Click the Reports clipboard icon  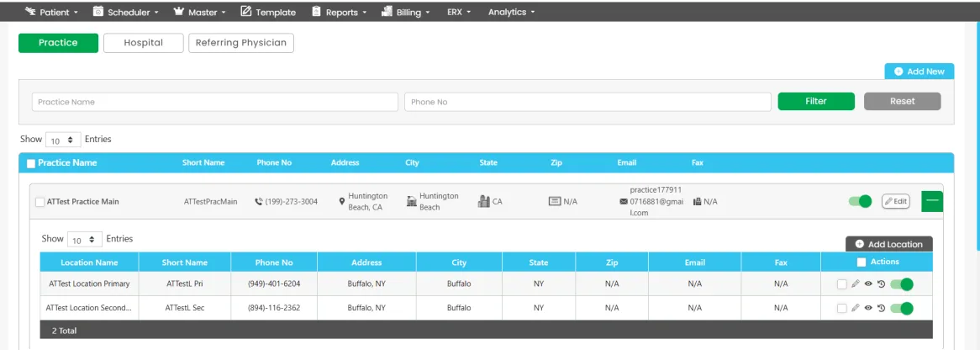(316, 11)
